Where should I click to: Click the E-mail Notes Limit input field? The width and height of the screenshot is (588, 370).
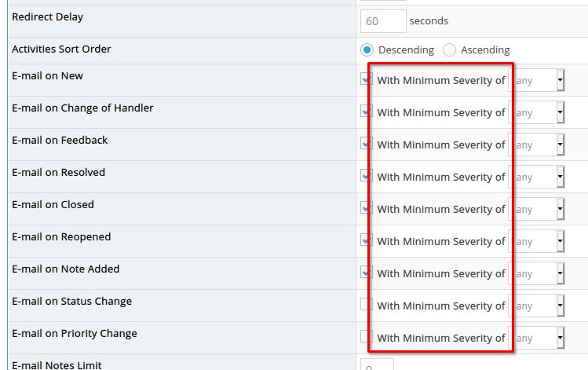[x=377, y=365]
